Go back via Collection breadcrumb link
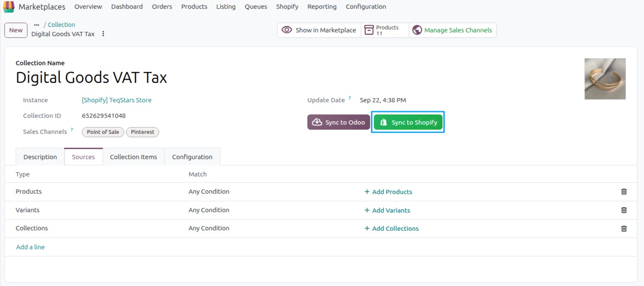Screen dimensions: 644x286 pyautogui.click(x=61, y=25)
